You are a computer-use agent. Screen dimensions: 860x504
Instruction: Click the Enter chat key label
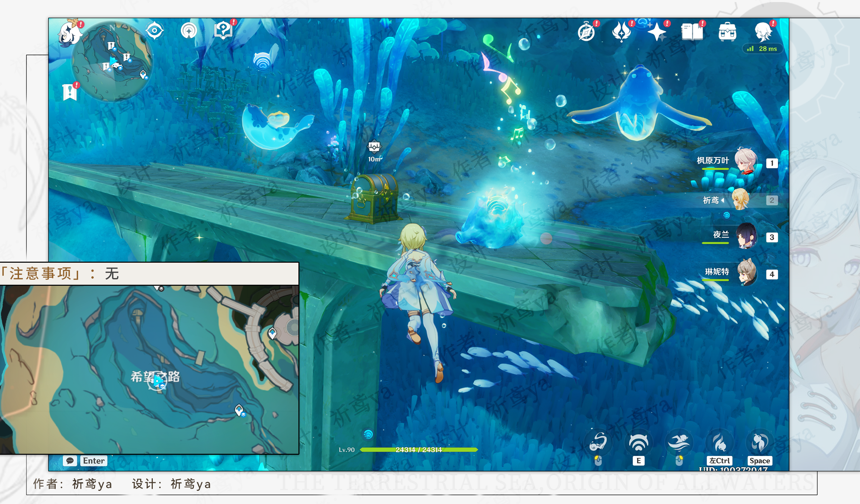(x=93, y=461)
